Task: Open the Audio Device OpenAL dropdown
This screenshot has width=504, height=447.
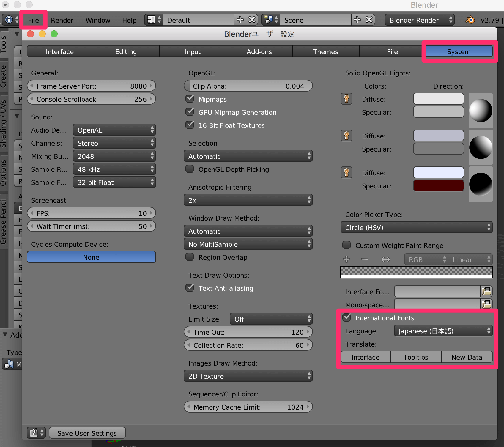Action: 114,130
